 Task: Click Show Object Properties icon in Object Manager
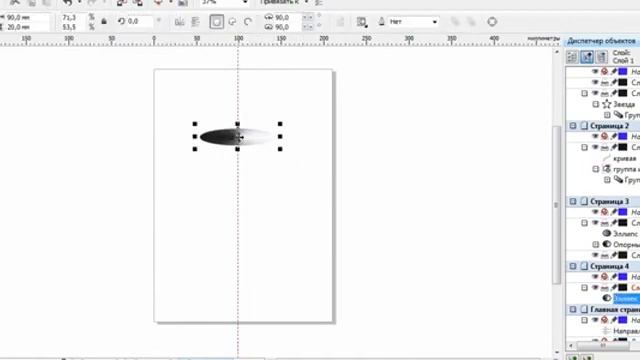pos(572,57)
